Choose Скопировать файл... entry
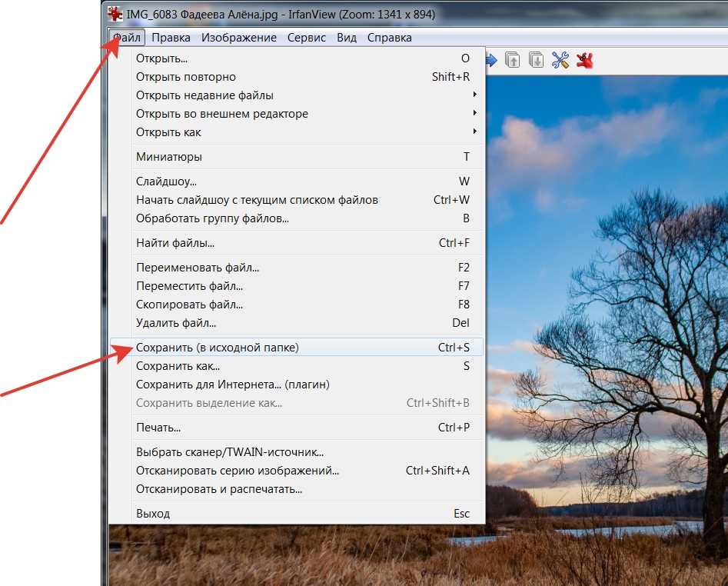This screenshot has width=728, height=586. click(x=297, y=305)
